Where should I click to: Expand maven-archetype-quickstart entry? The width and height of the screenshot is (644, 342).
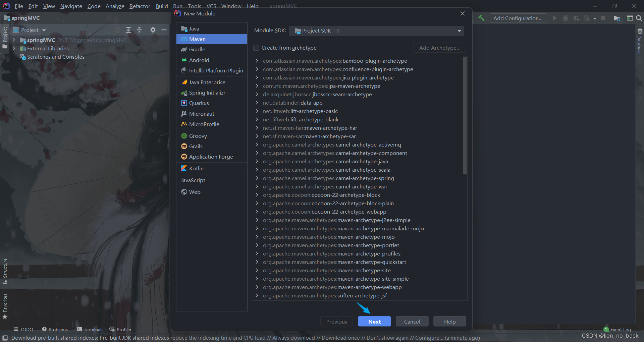pyautogui.click(x=257, y=262)
